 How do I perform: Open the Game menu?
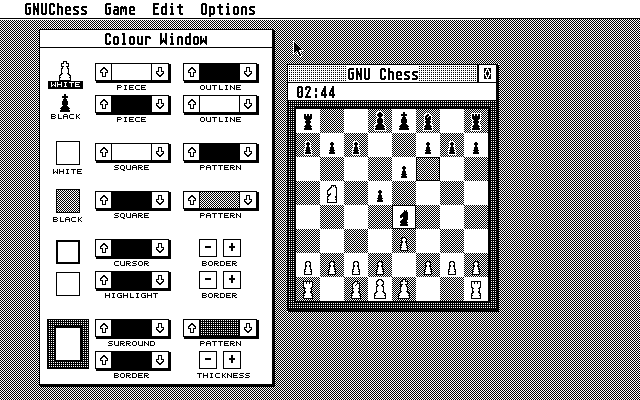120,9
